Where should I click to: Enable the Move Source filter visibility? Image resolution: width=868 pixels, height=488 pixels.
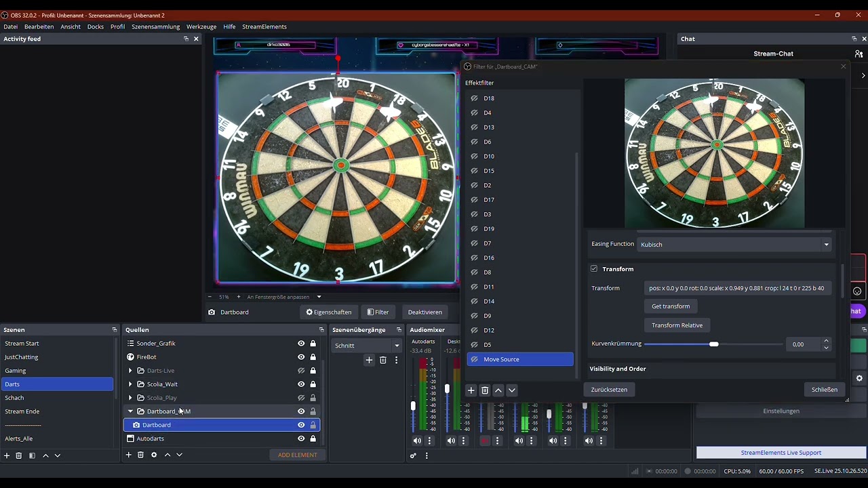(475, 359)
